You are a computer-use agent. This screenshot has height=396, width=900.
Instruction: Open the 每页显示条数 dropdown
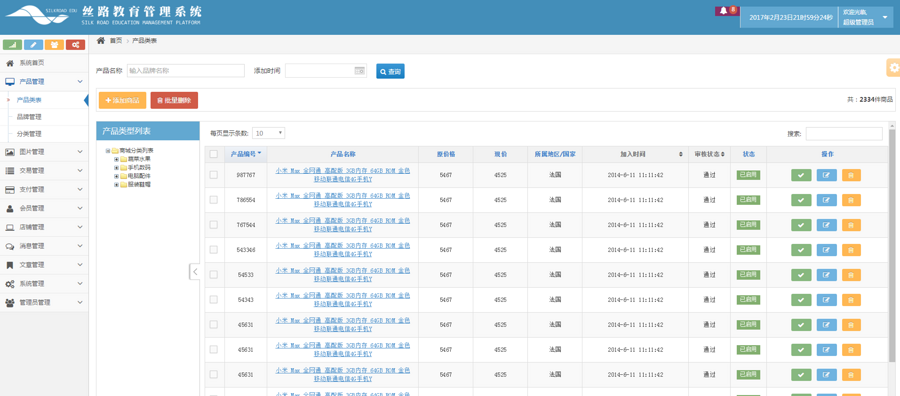[268, 133]
